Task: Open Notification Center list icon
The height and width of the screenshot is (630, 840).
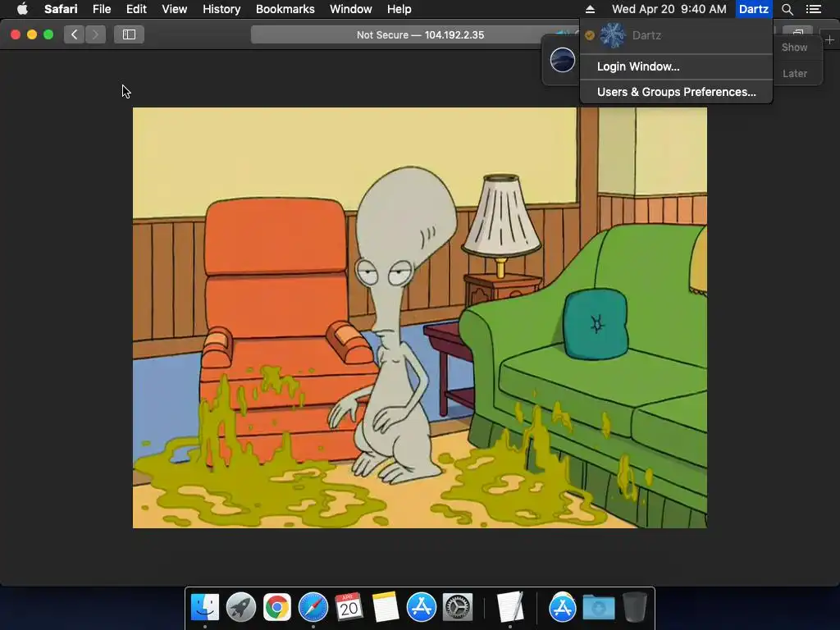Action: tap(813, 9)
